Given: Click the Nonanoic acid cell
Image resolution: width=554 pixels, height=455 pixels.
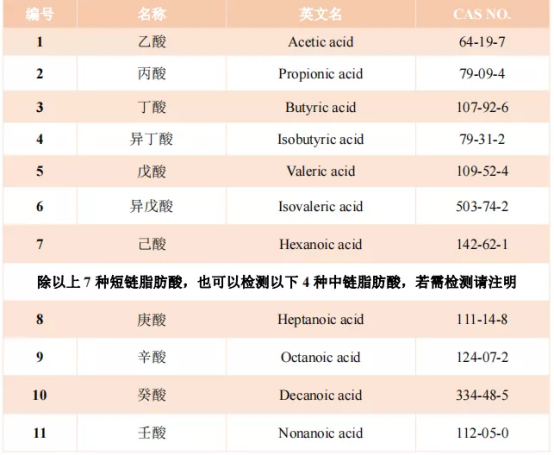Looking at the screenshot, I should click(x=320, y=433).
